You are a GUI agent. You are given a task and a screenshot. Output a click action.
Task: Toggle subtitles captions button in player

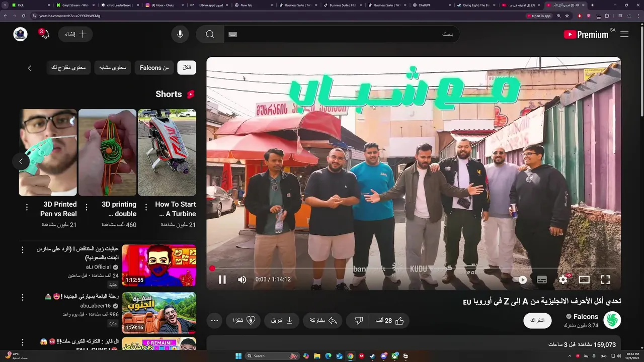542,280
